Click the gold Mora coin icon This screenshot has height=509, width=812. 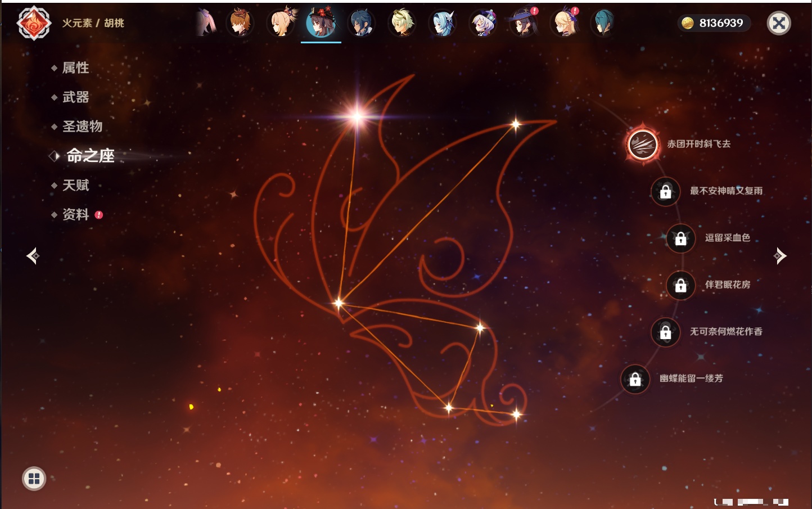(687, 23)
